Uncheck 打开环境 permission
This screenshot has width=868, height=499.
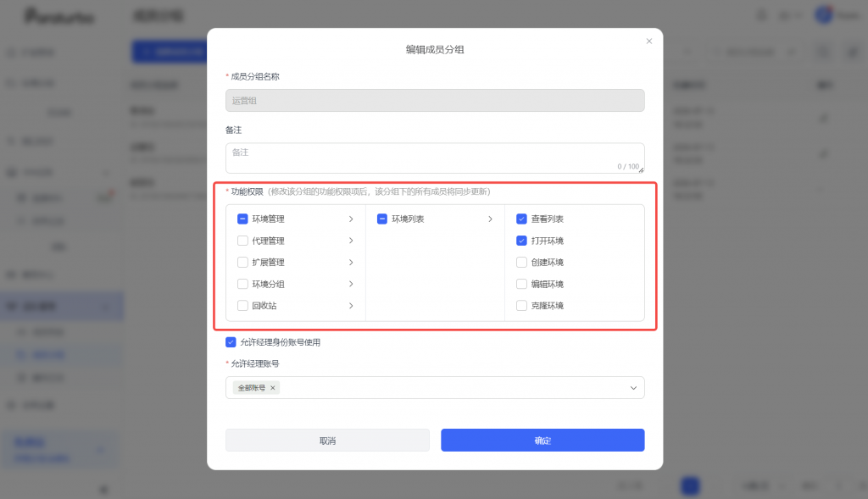[521, 241]
